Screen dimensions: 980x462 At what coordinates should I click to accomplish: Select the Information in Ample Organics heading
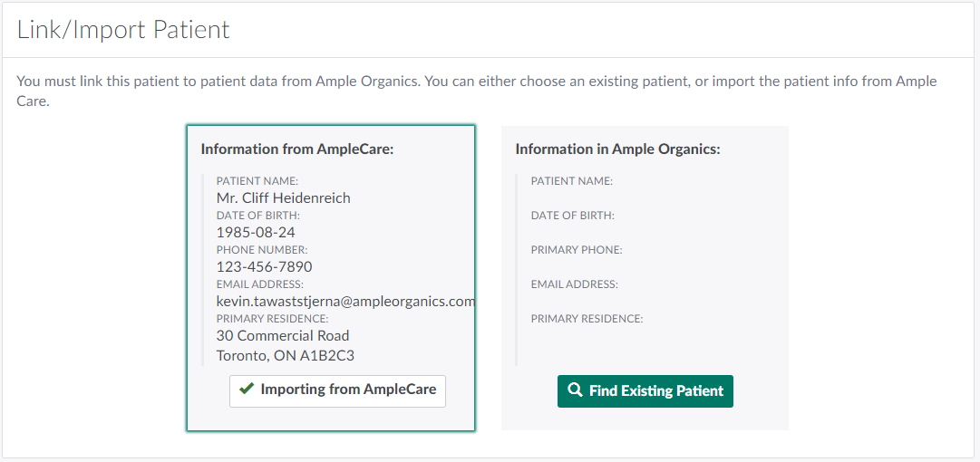tap(617, 149)
